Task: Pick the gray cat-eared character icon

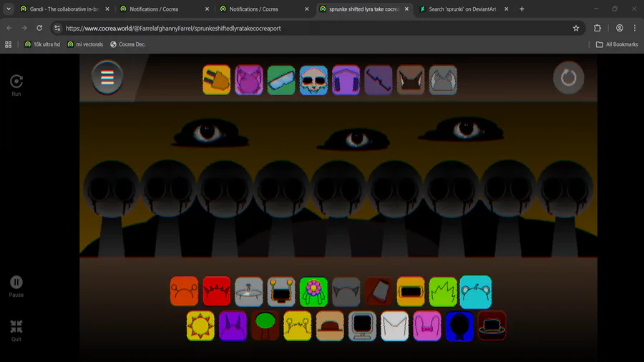Action: coord(346,291)
